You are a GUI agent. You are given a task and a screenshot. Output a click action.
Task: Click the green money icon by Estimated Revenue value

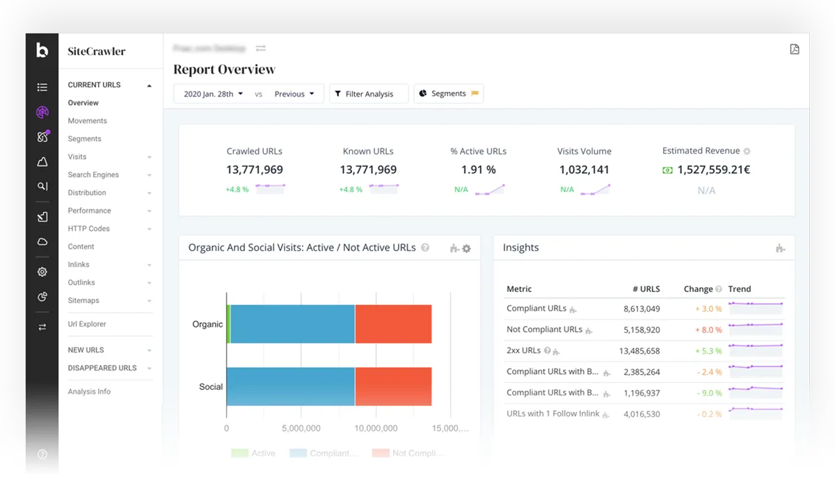coord(667,170)
